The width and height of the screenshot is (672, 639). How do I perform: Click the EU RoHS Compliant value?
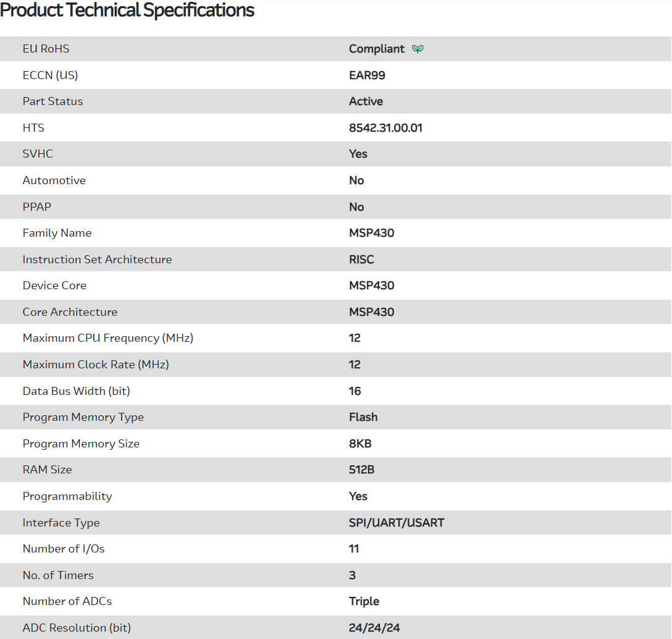coord(377,49)
